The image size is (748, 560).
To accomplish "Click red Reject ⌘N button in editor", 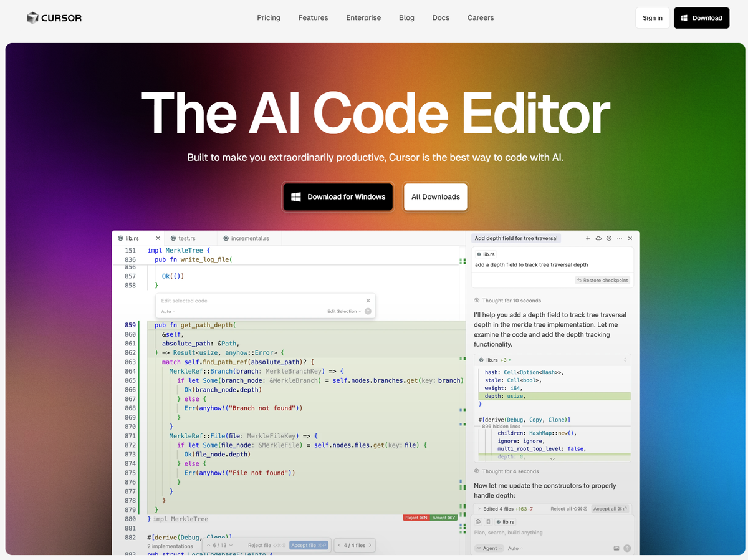I will coord(416,518).
